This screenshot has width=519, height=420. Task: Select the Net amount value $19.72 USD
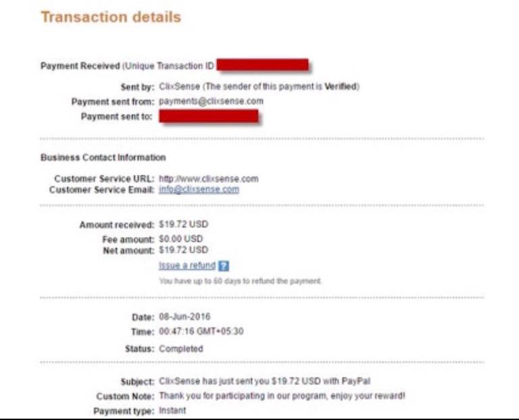184,250
